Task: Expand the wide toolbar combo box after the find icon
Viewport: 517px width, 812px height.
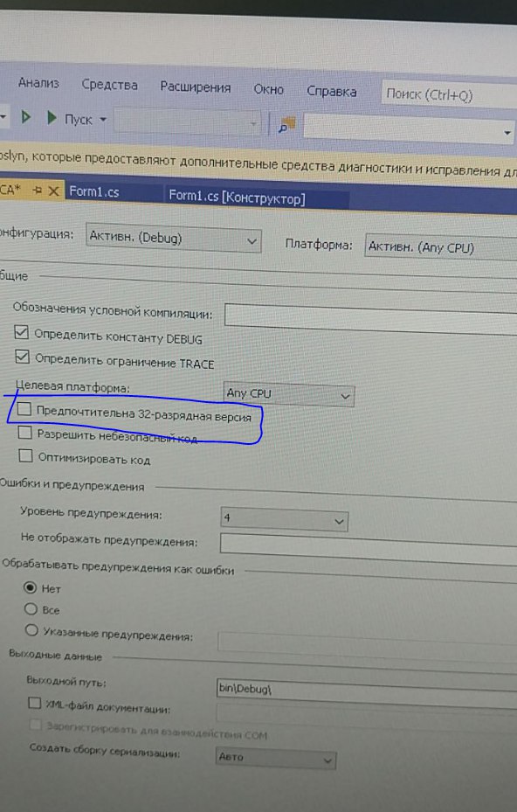Action: point(409,128)
